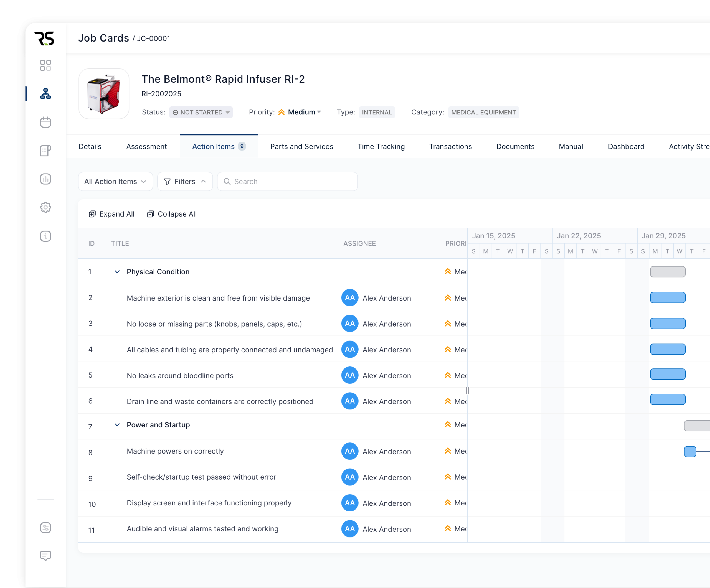Select 'Audible and visual alarms tested' title
The image size is (710, 588).
tap(202, 528)
